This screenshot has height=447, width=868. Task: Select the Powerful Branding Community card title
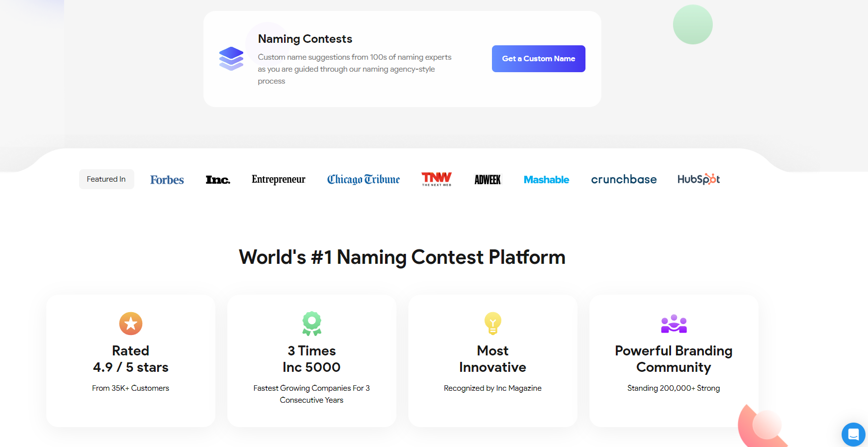[x=674, y=359]
